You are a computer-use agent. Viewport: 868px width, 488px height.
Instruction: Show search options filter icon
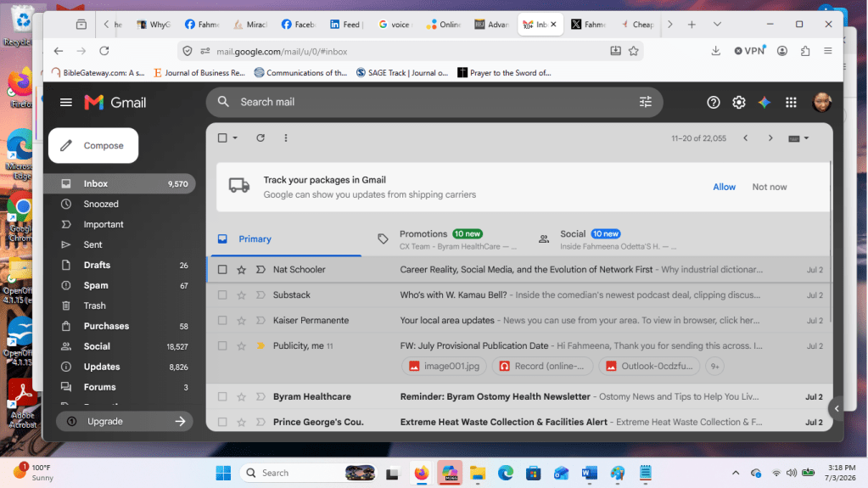click(x=646, y=102)
